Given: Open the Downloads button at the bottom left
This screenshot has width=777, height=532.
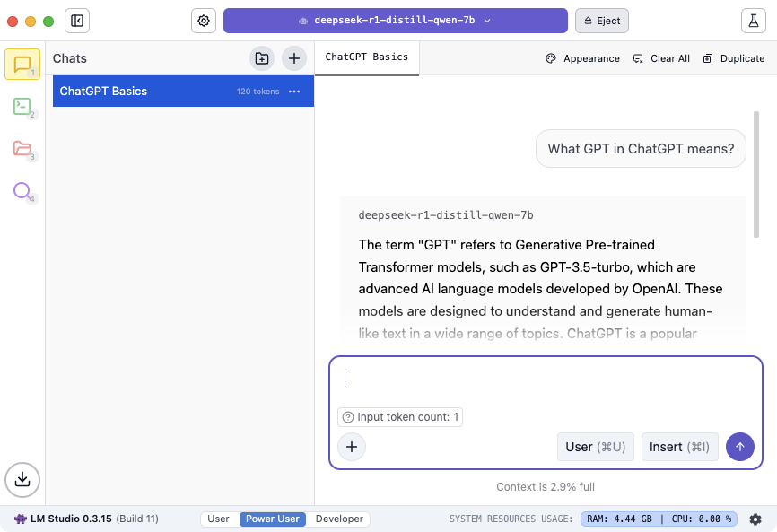Looking at the screenshot, I should [x=22, y=479].
